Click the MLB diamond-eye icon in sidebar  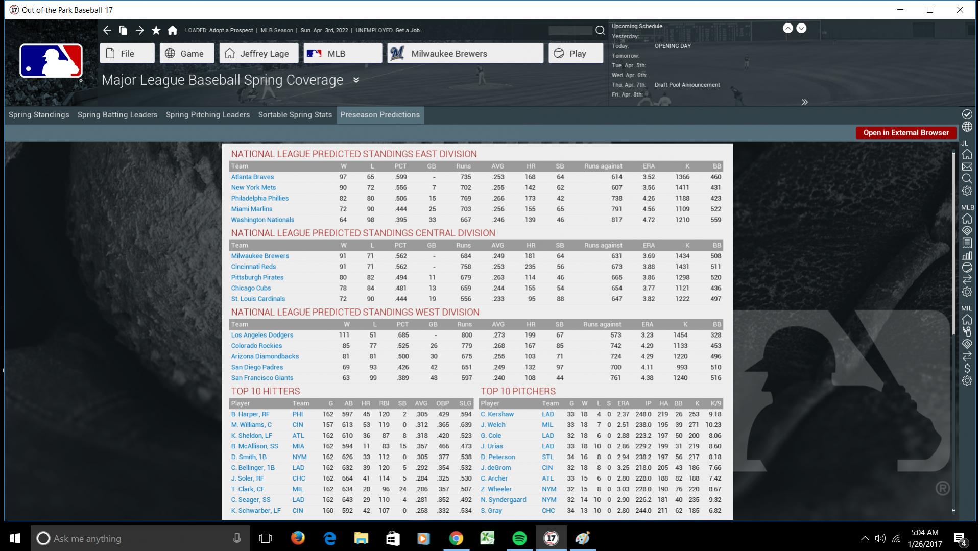coord(967,231)
